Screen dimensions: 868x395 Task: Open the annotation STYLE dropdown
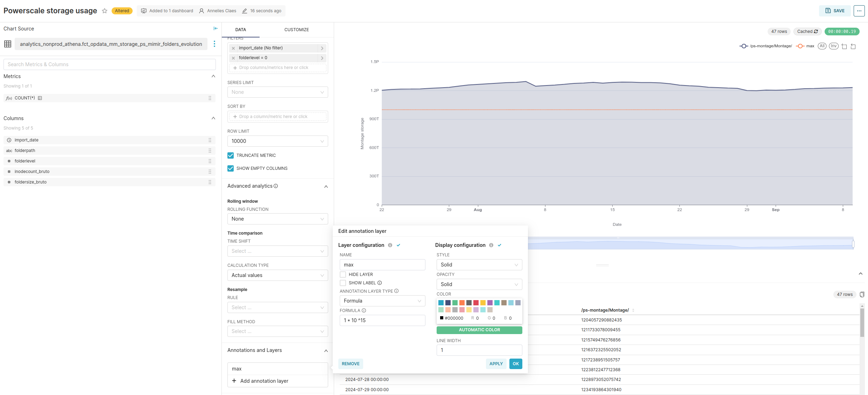[x=479, y=265]
